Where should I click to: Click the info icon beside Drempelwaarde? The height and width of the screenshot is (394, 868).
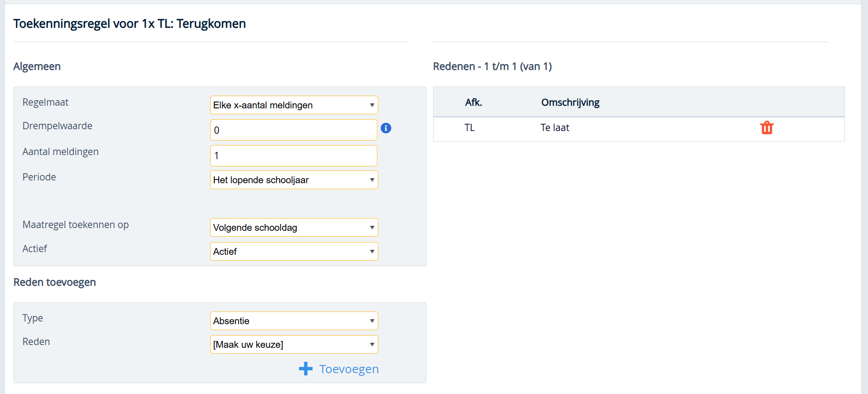point(386,128)
